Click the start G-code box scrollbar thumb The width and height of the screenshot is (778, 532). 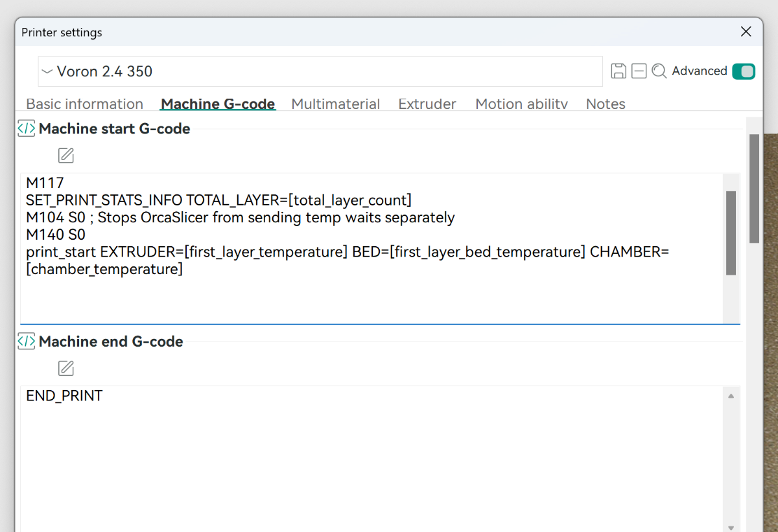pos(731,233)
